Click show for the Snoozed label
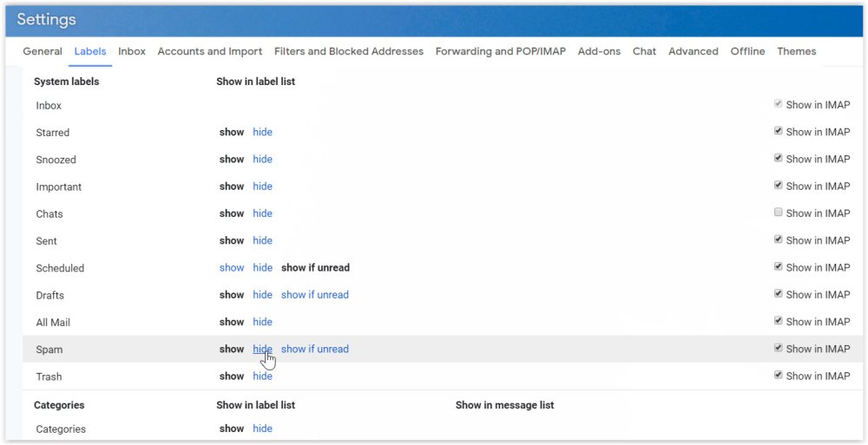Screen dimensions: 868x445 (232, 160)
